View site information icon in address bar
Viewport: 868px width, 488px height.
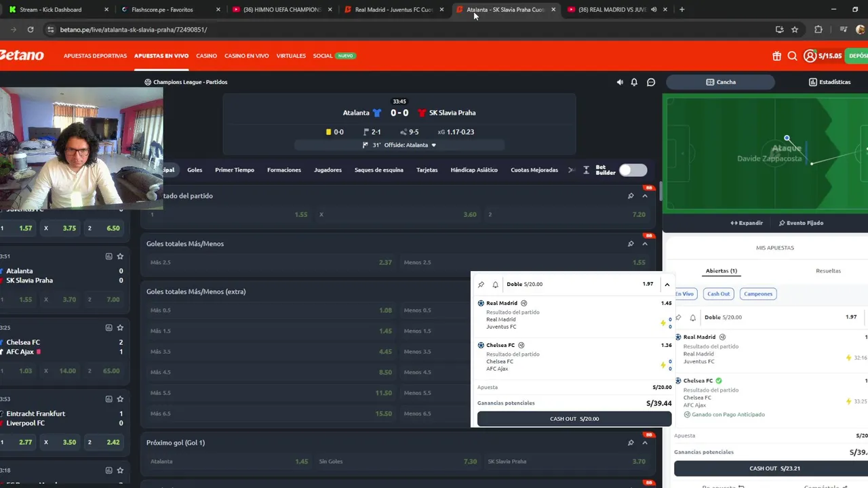click(x=50, y=29)
